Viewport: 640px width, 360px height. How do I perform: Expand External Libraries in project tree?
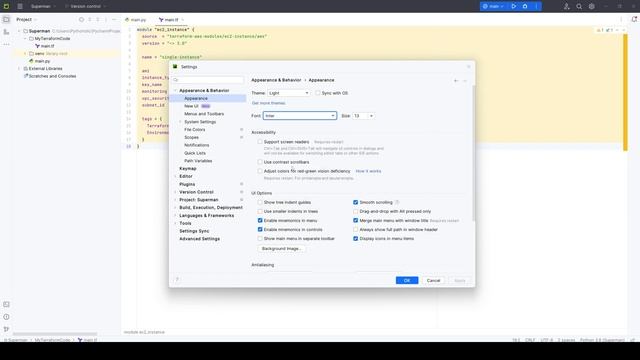19,69
